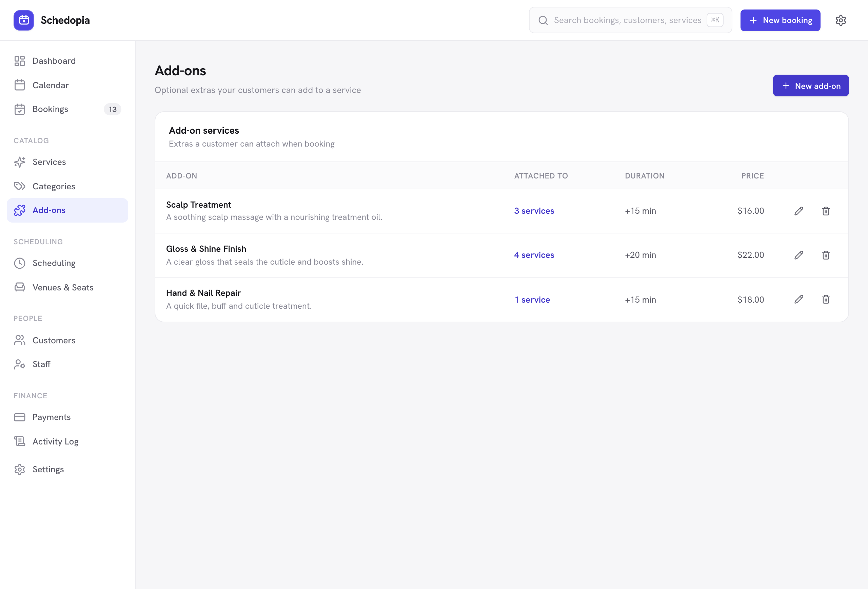Click the Scalp Treatment add-on name
Image resolution: width=868 pixels, height=589 pixels.
(198, 205)
